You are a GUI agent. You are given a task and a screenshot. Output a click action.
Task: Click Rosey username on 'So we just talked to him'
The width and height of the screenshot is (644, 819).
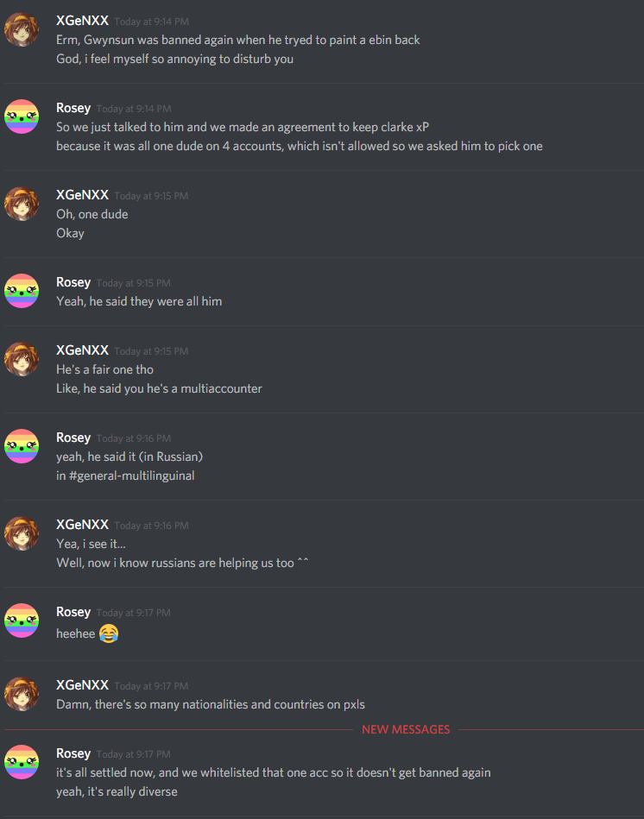click(73, 108)
